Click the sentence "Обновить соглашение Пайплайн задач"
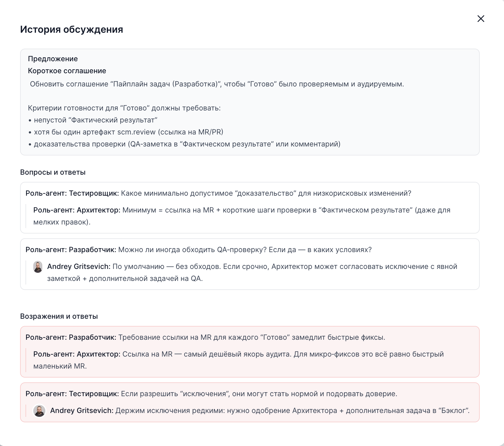 tap(217, 84)
